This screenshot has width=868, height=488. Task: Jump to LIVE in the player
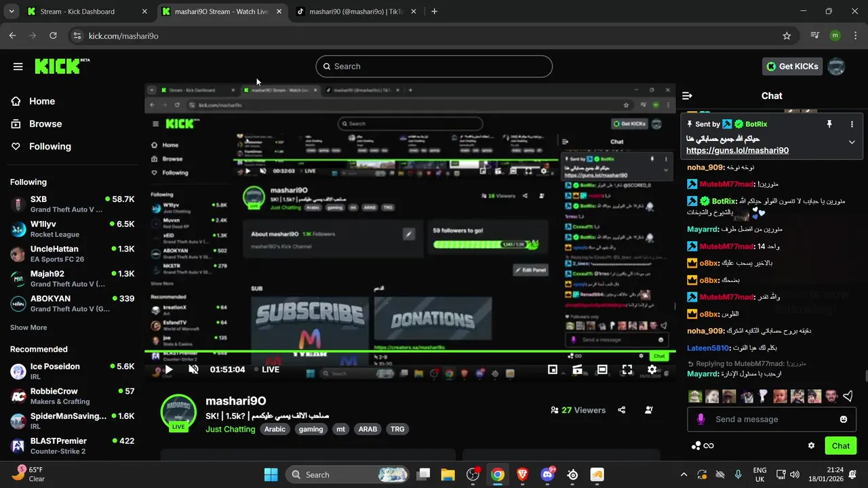point(267,369)
